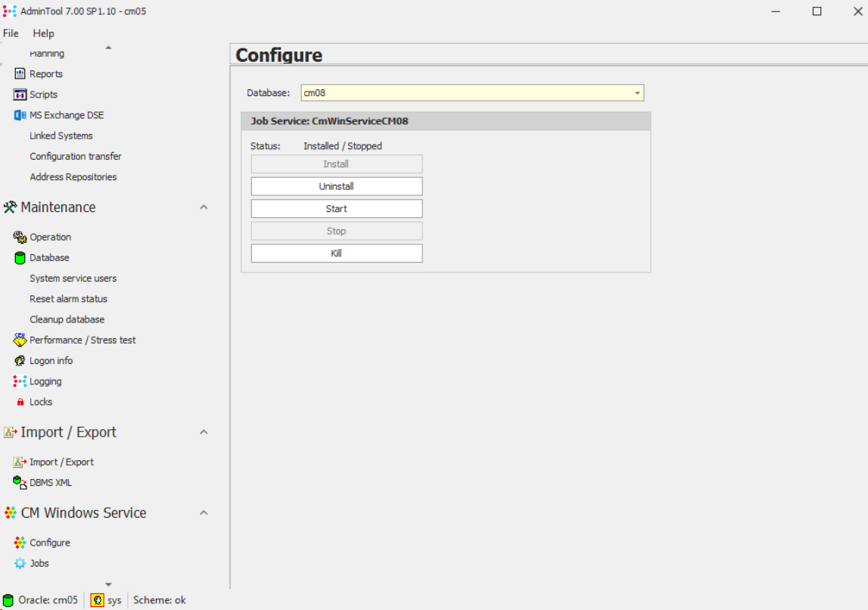Screen dimensions: 868x610
Task: Click the Start button
Action: pyautogui.click(x=337, y=209)
